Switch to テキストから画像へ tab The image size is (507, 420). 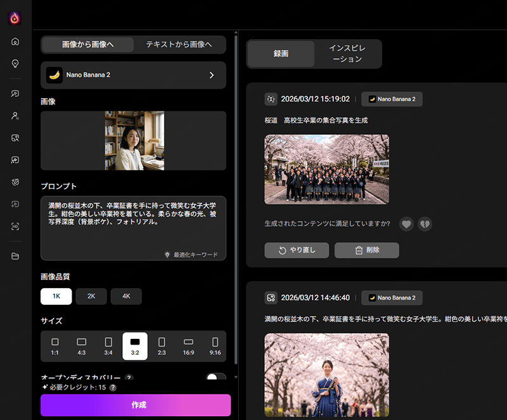click(x=181, y=44)
